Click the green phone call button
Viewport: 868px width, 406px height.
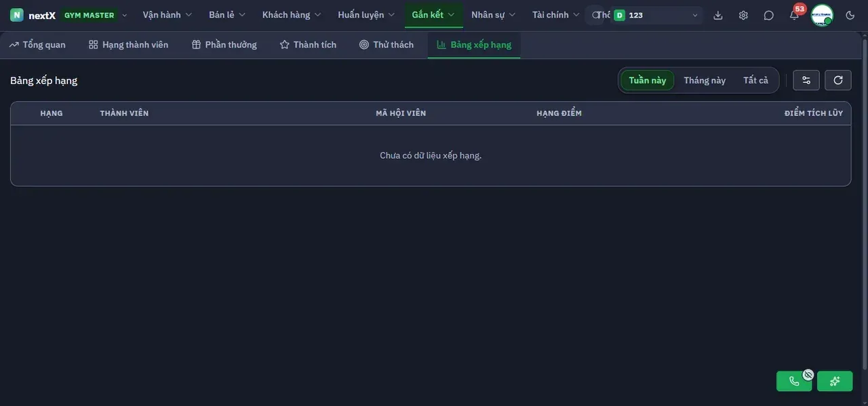click(794, 381)
